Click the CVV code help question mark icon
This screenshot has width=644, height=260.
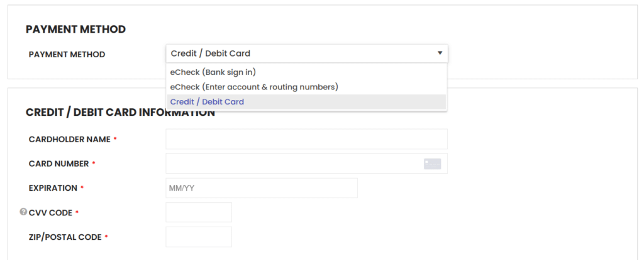(23, 212)
